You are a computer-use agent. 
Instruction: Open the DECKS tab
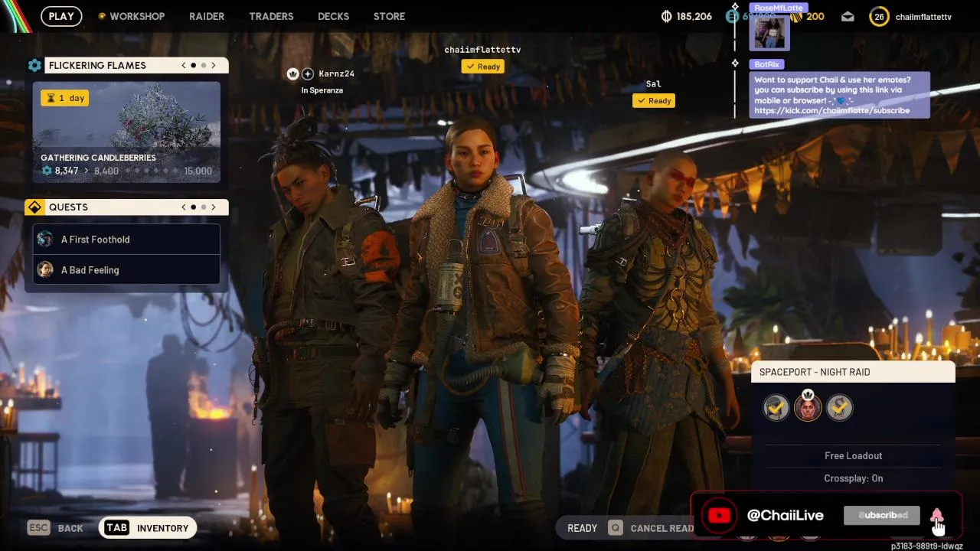[x=333, y=16]
